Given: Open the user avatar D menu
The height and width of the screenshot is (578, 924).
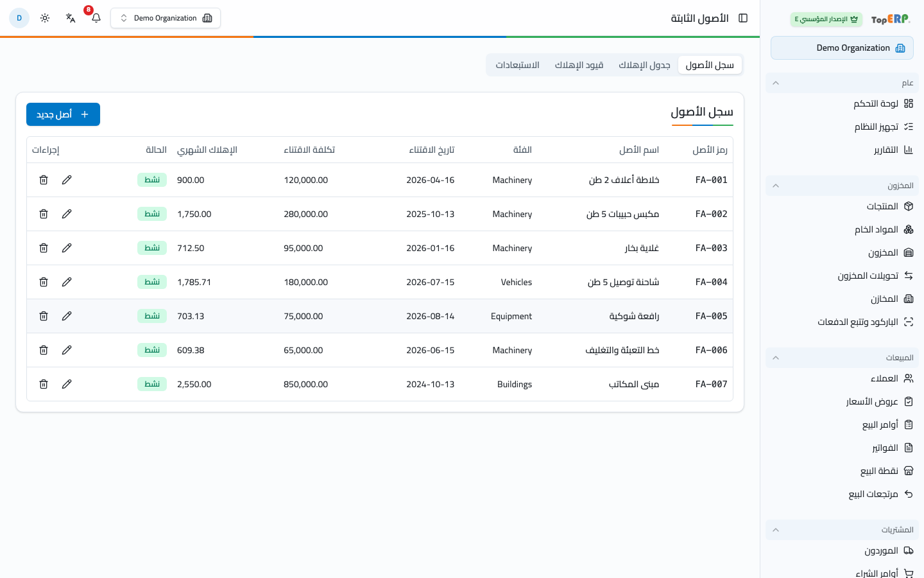Looking at the screenshot, I should pyautogui.click(x=19, y=18).
